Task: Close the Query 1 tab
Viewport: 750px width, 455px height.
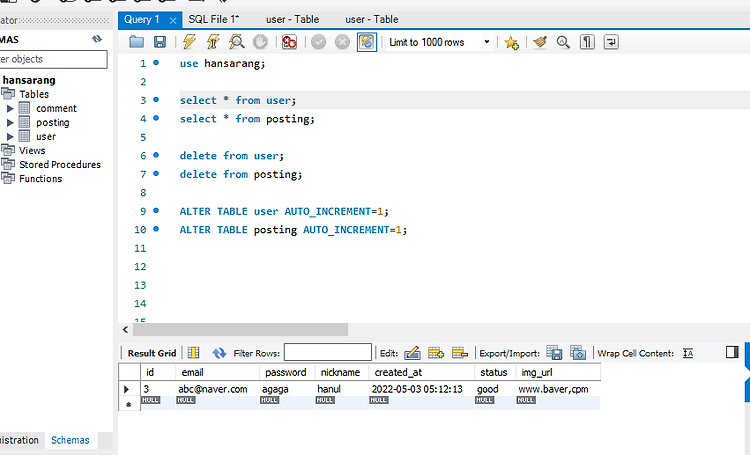Action: 173,20
